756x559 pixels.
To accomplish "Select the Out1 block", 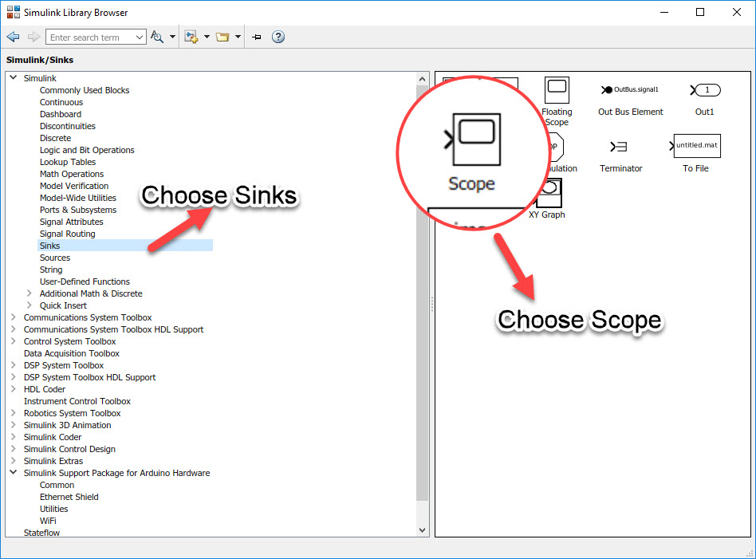I will [705, 90].
